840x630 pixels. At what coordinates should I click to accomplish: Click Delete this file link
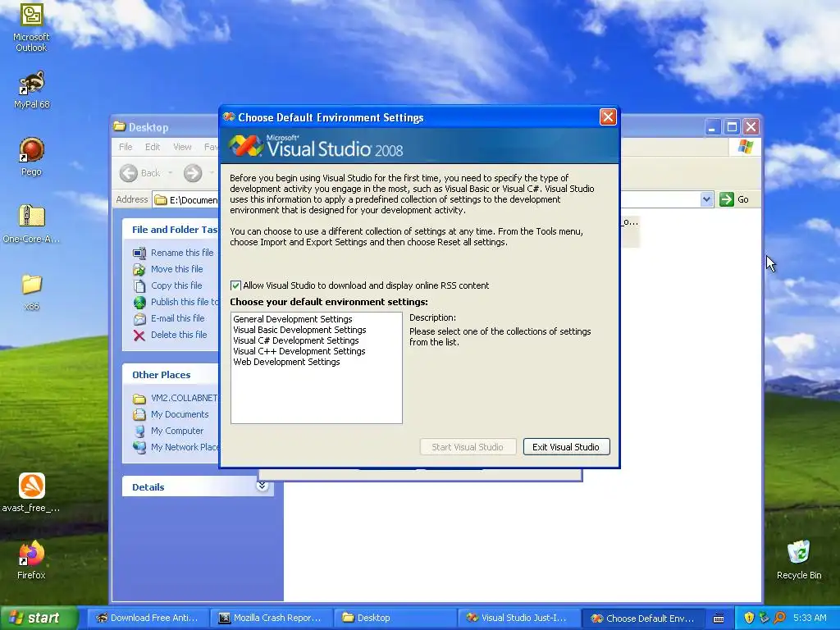pyautogui.click(x=179, y=335)
